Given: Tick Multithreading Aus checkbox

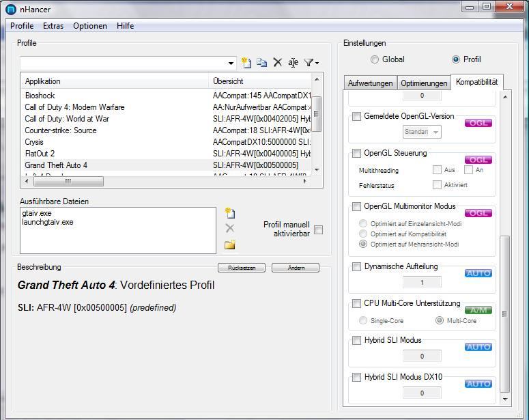Looking at the screenshot, I should pyautogui.click(x=437, y=169).
